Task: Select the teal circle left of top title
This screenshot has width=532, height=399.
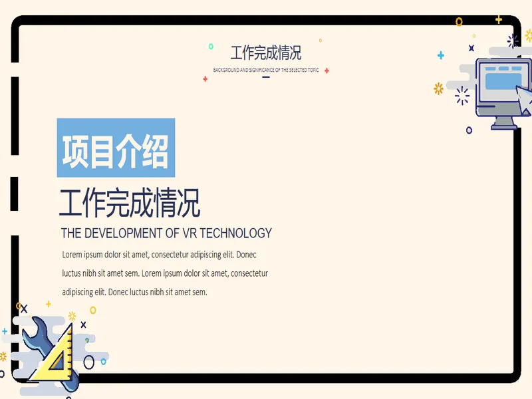Action: (211, 47)
